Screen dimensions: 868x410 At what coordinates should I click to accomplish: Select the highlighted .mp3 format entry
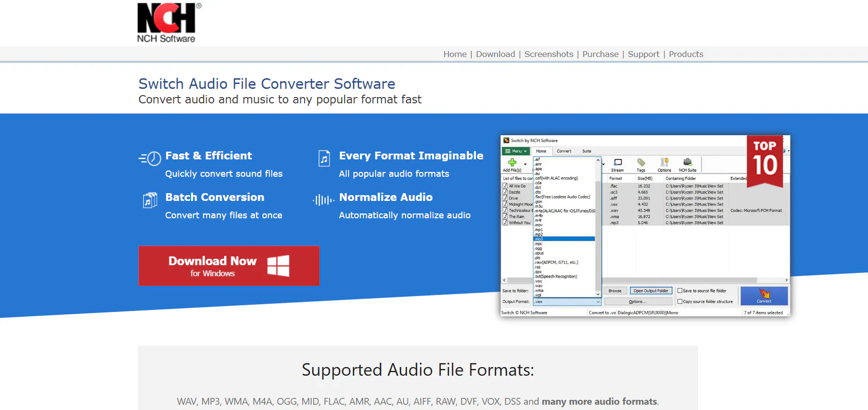point(564,239)
